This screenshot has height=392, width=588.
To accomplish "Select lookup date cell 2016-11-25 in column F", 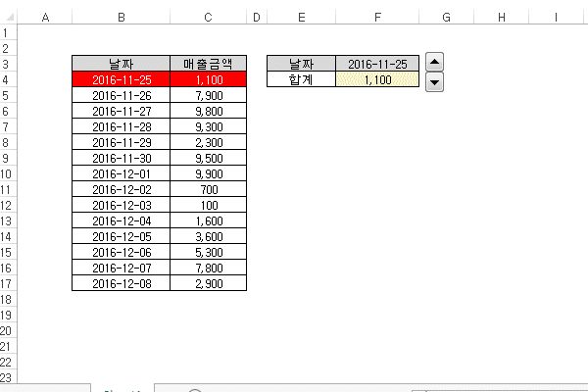I will point(377,64).
